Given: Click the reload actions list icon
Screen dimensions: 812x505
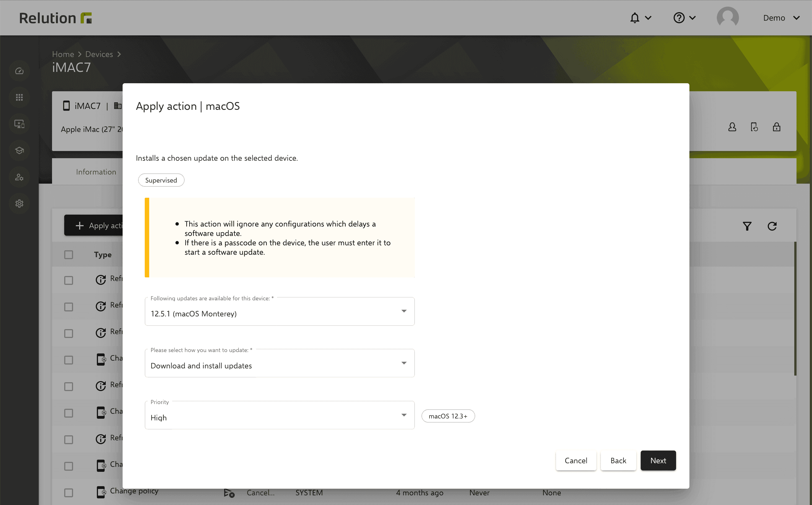Looking at the screenshot, I should [772, 226].
